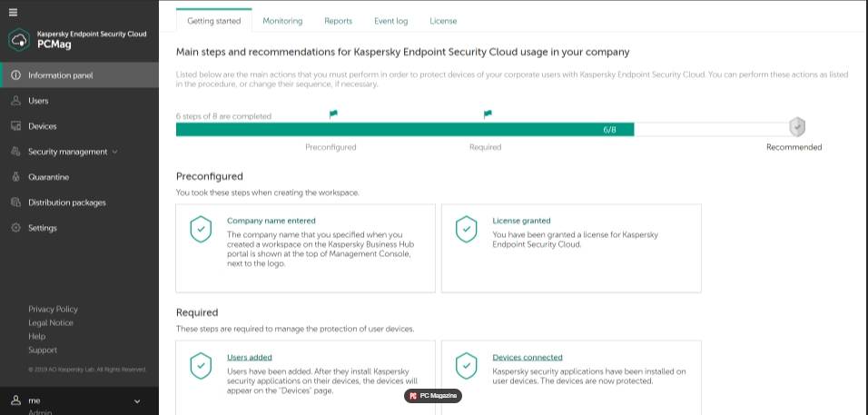Open the hamburger menu icon

14,12
